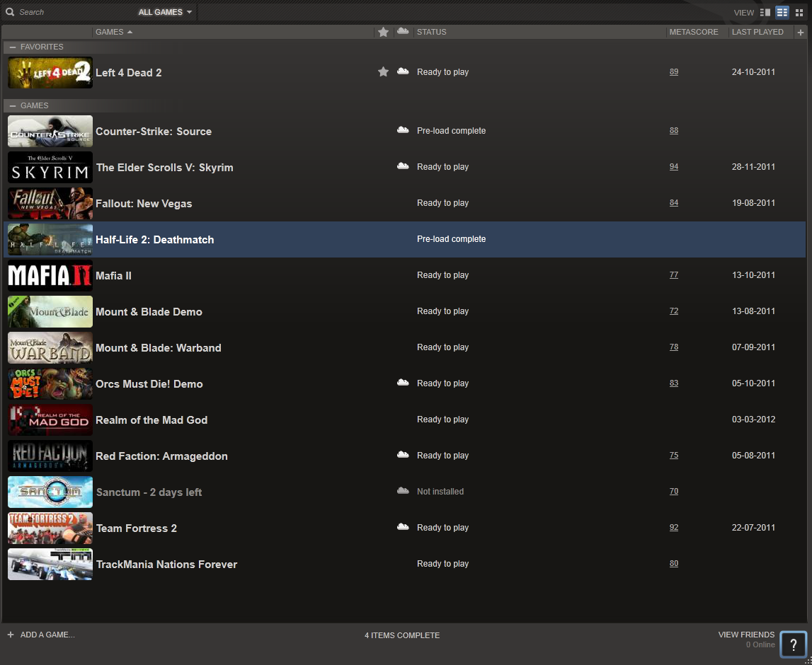Click 0 Online friends count
The width and height of the screenshot is (812, 665).
(x=760, y=644)
